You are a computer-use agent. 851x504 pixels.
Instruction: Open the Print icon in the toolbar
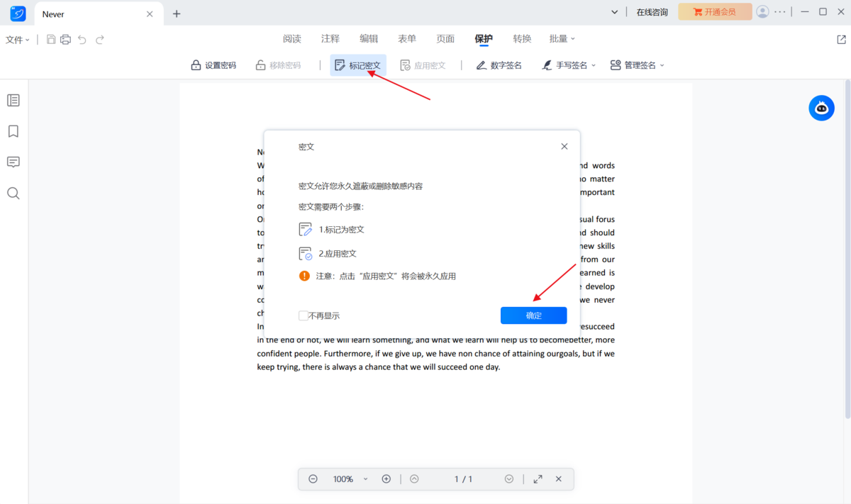(x=65, y=39)
